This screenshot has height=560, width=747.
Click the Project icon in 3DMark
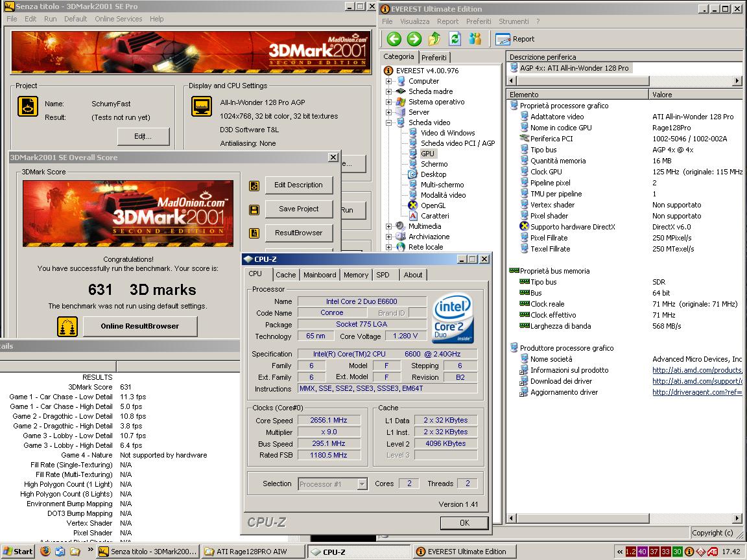[x=28, y=106]
